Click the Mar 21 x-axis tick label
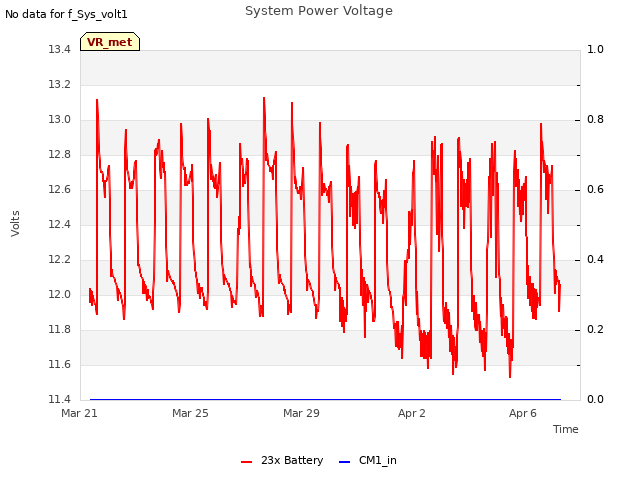This screenshot has height=480, width=640. point(79,413)
